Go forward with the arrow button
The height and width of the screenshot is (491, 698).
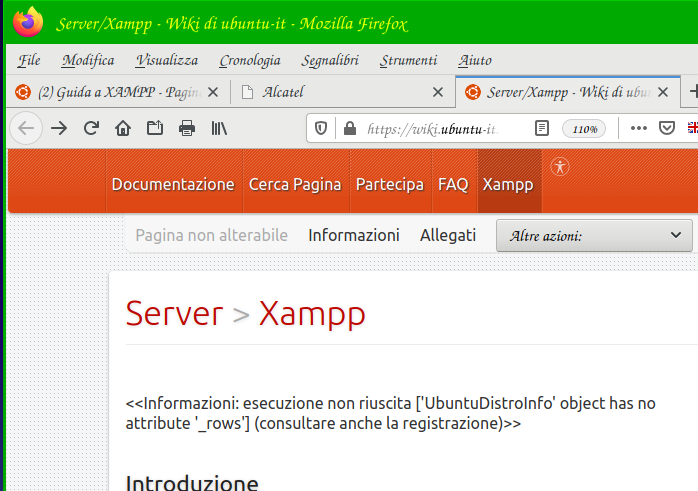coord(59,129)
